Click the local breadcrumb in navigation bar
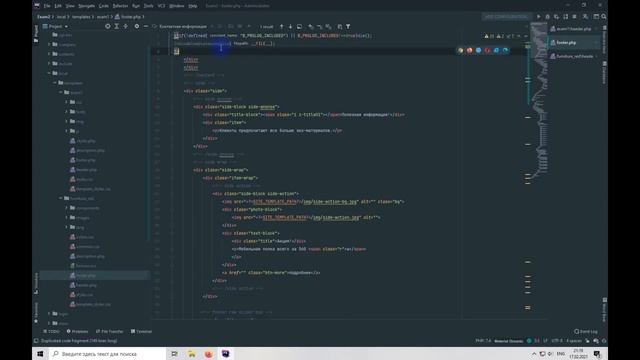The width and height of the screenshot is (640, 360). click(x=61, y=17)
